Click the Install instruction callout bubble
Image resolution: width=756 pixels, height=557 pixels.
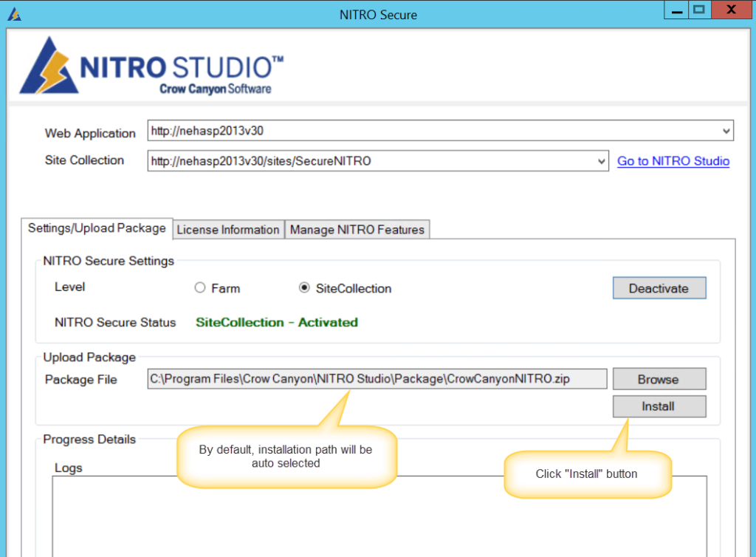[587, 474]
